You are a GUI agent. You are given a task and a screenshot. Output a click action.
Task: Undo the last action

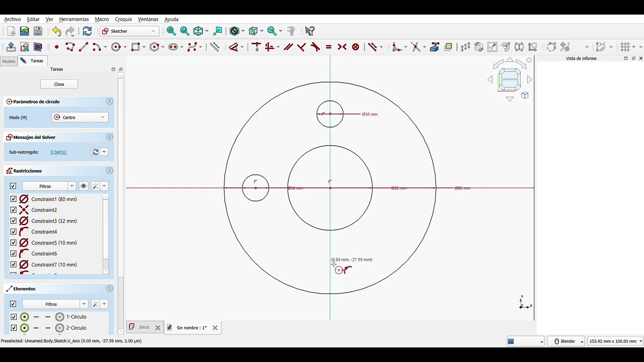56,31
